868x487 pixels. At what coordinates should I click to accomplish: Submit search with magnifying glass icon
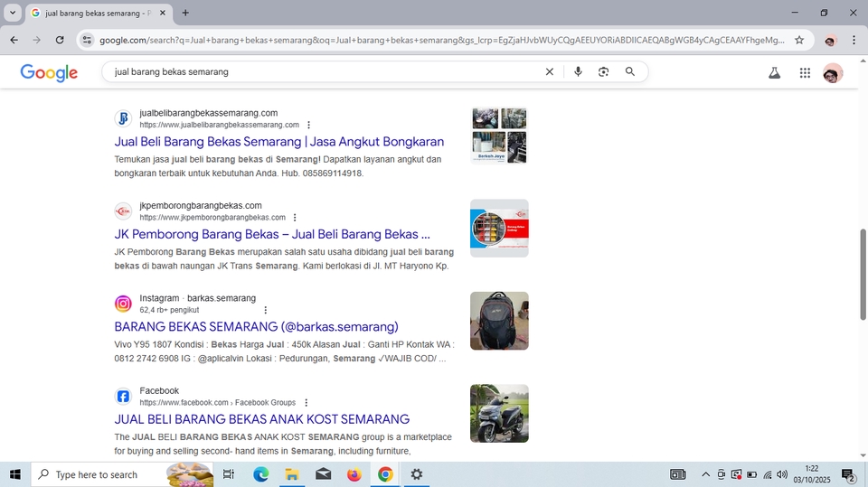[630, 71]
